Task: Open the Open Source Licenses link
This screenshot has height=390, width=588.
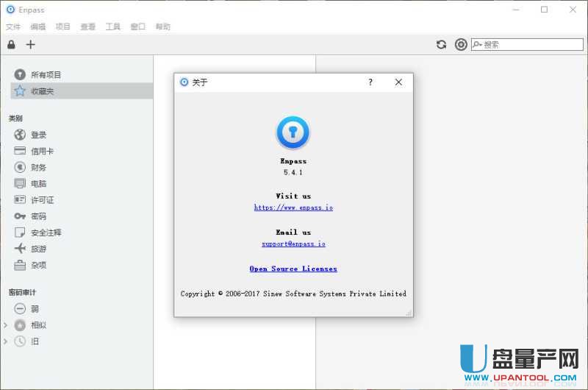Action: click(293, 269)
